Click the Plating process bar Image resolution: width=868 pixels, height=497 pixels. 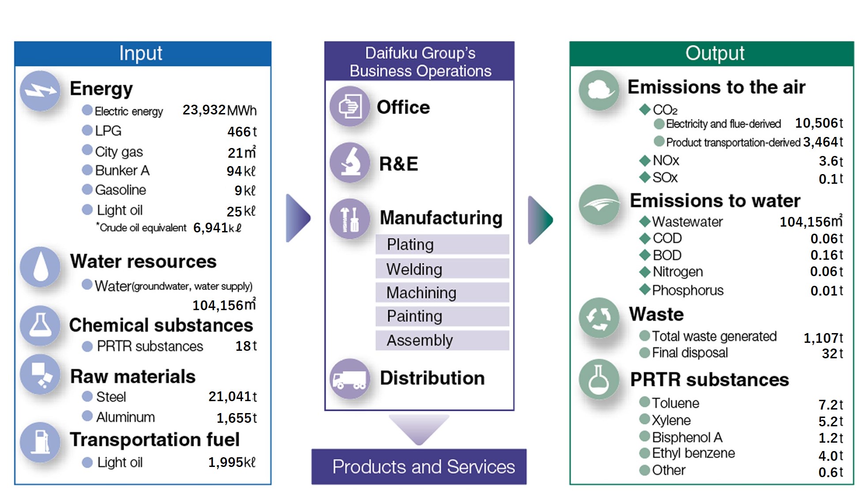click(442, 244)
